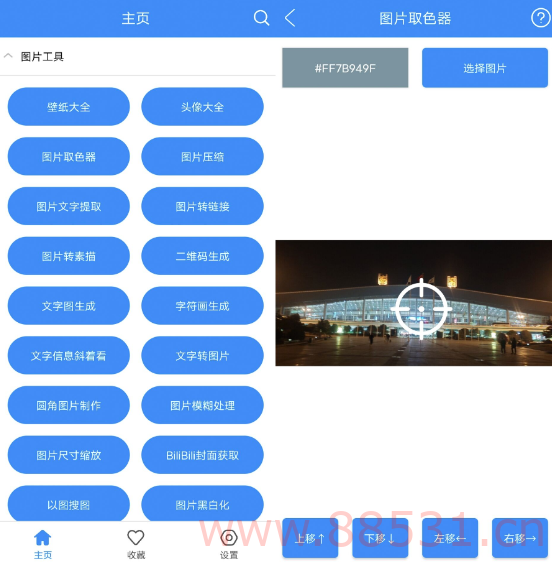Tap the search magnifier icon
This screenshot has height=562, width=552.
(x=261, y=18)
